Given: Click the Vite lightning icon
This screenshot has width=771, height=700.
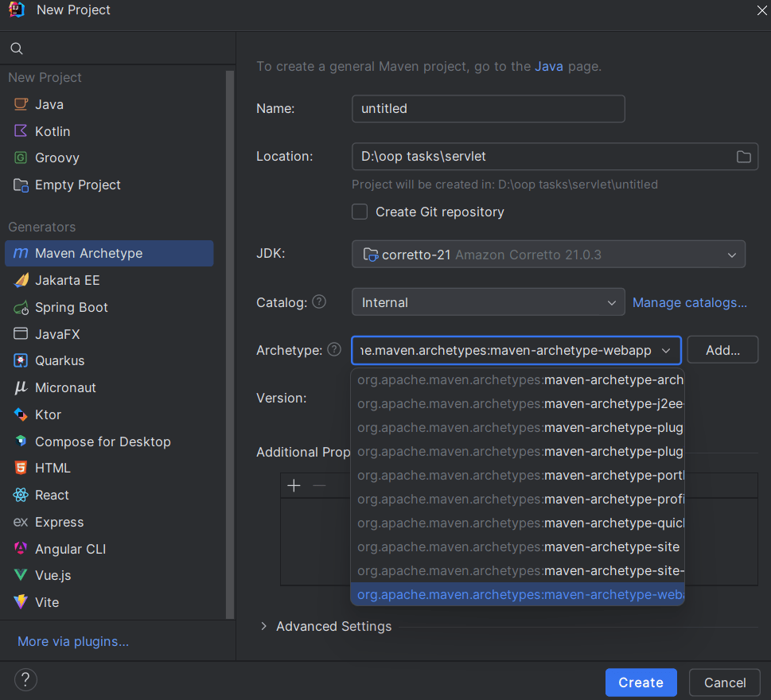Looking at the screenshot, I should click(21, 602).
